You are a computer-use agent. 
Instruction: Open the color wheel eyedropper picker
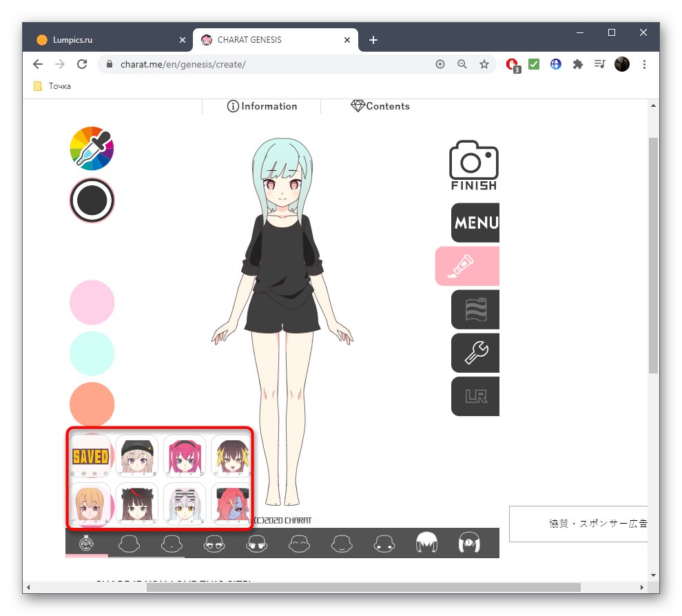(92, 148)
